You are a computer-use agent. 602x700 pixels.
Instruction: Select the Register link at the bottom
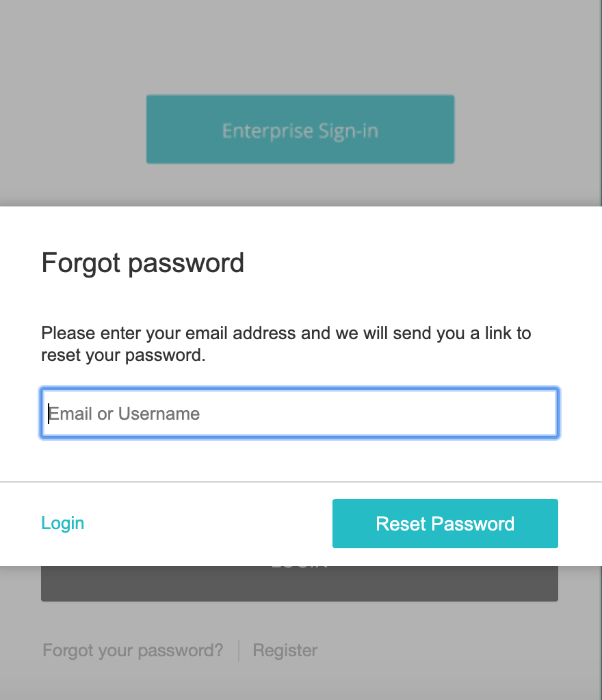point(285,650)
